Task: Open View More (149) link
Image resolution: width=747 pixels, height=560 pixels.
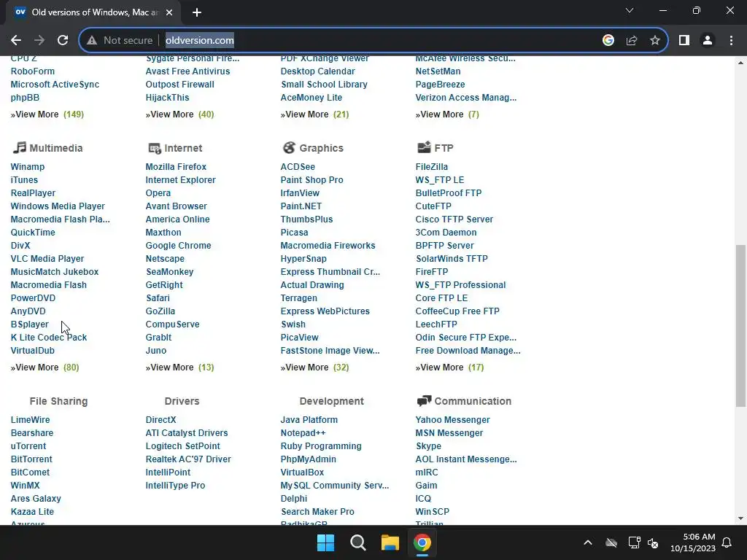Action: (x=47, y=114)
